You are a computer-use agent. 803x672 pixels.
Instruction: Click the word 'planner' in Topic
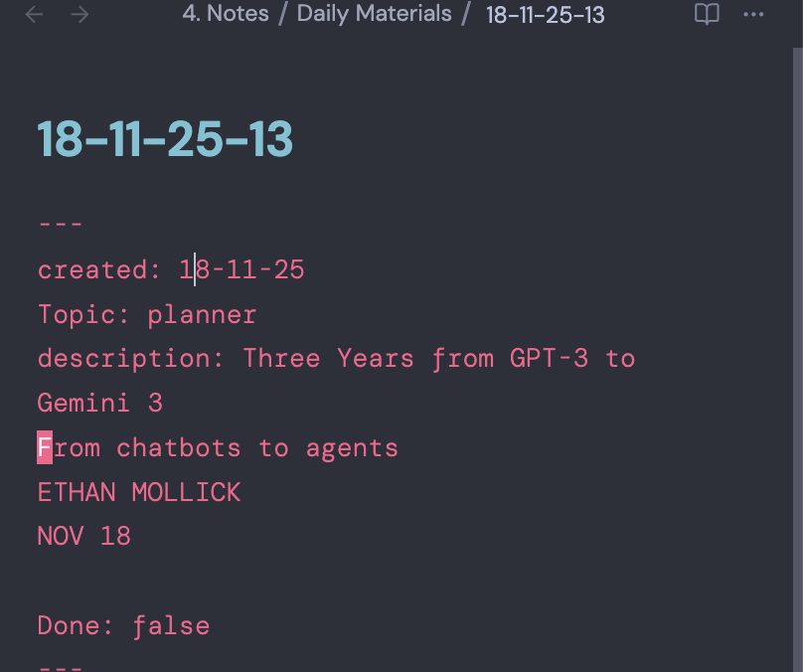click(202, 315)
